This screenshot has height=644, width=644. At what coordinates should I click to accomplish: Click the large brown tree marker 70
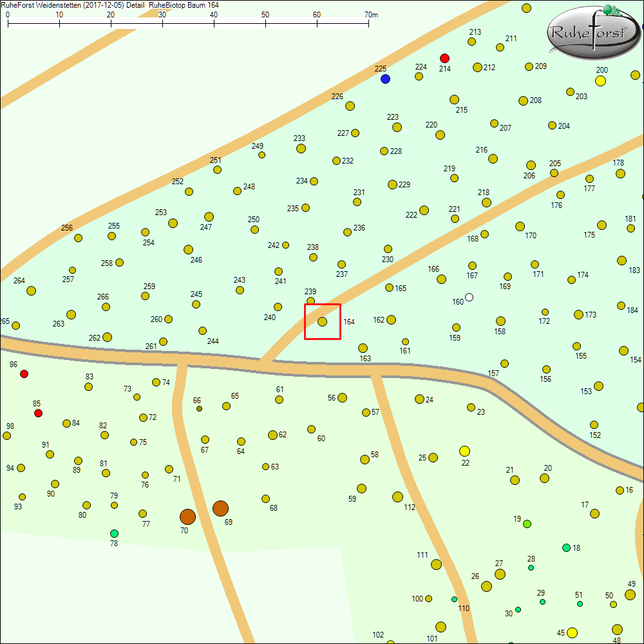[x=187, y=516]
